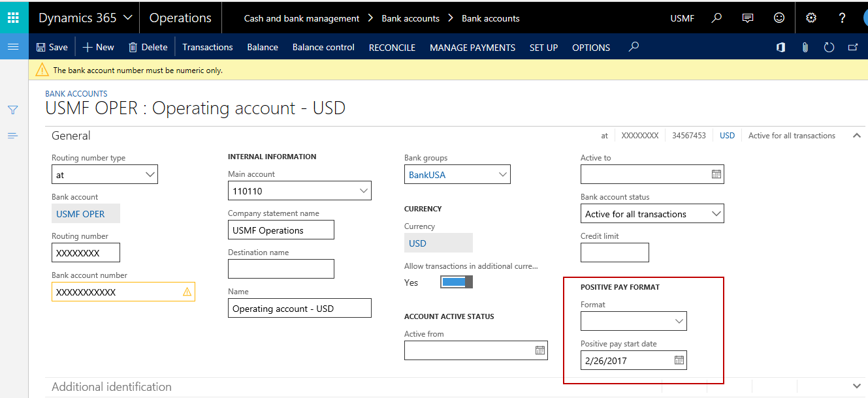Toggle the hamburger navigation pane icon
Image resolution: width=868 pixels, height=398 pixels.
[x=13, y=46]
